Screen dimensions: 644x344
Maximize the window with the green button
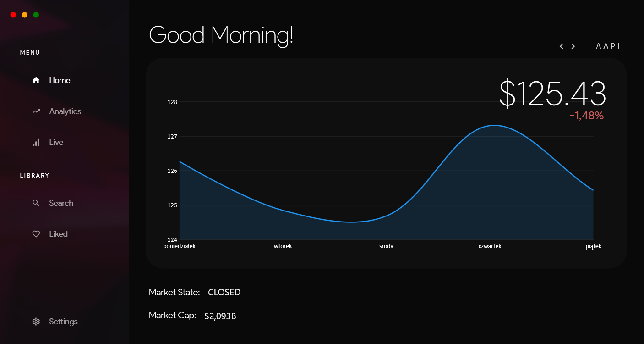tap(36, 15)
